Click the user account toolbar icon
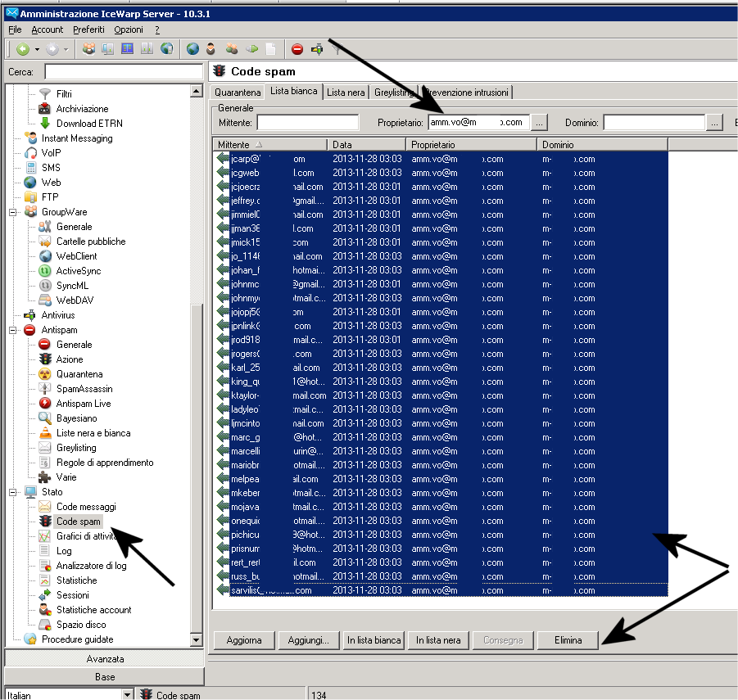Viewport: 738px width, 700px height. 211,49
